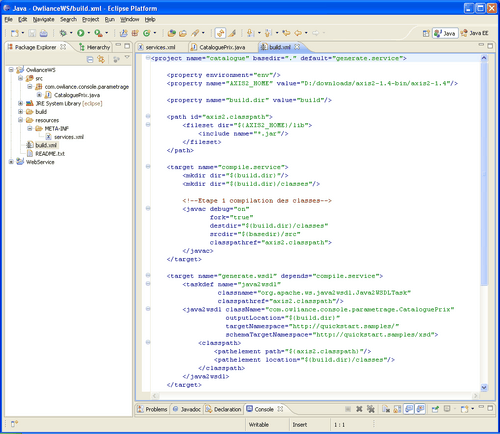Collapse the compile.service target fold marker

(x=148, y=167)
